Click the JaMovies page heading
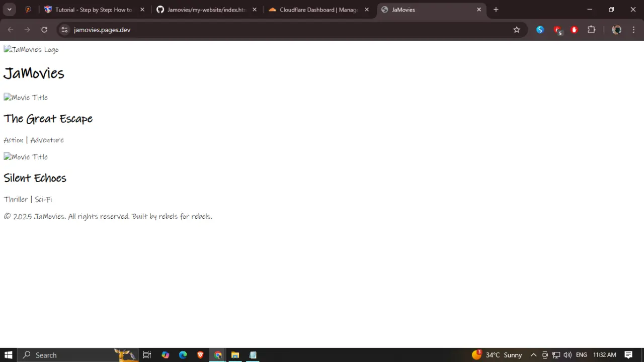Image resolution: width=644 pixels, height=362 pixels. click(34, 73)
